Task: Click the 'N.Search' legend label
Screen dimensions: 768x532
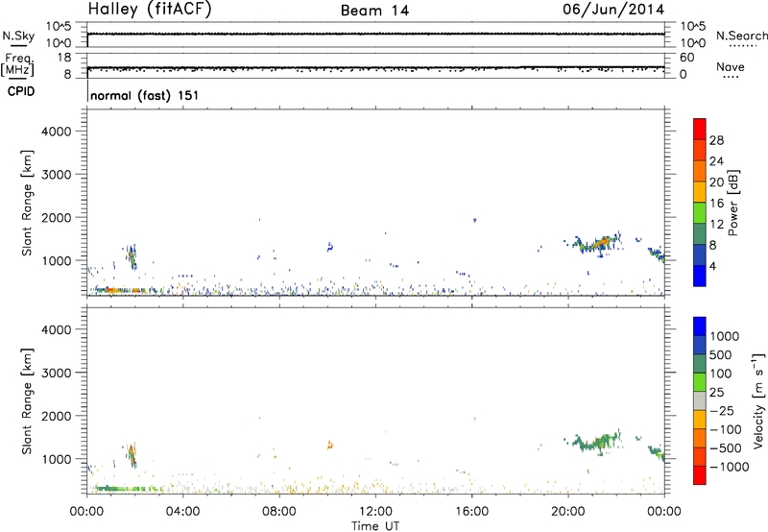Action: click(x=741, y=36)
